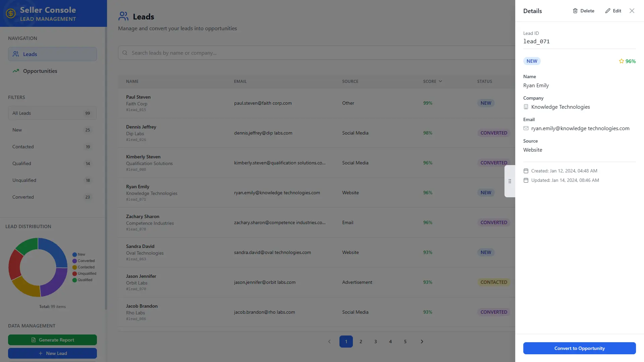Click the yellow Contacted legend swatch
This screenshot has width=644, height=362.
coord(74,267)
